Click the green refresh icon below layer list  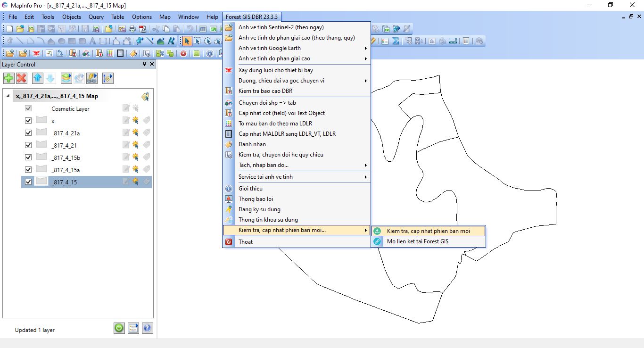click(x=119, y=328)
